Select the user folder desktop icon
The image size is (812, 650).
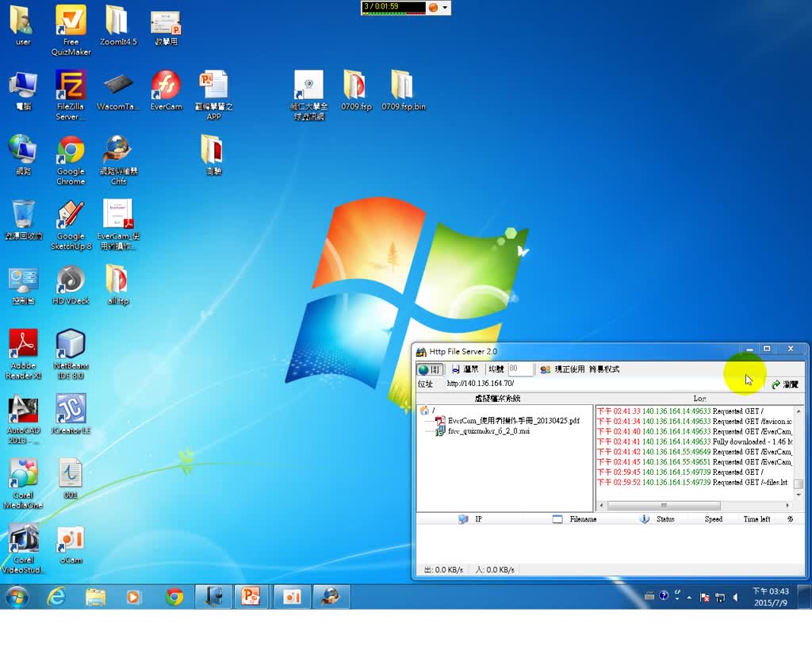[x=22, y=26]
